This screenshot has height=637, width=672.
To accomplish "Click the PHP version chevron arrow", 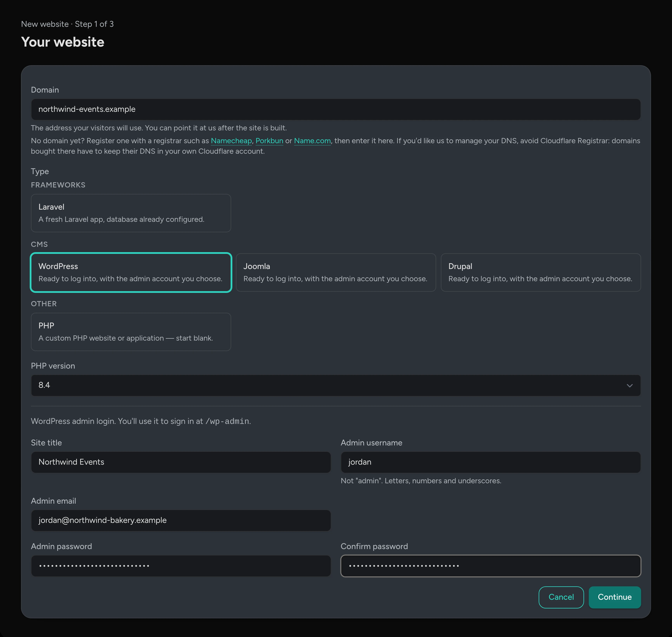I will pyautogui.click(x=629, y=385).
